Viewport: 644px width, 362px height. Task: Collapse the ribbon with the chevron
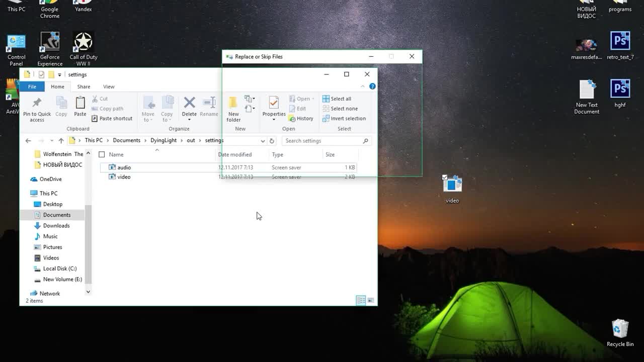pyautogui.click(x=362, y=86)
